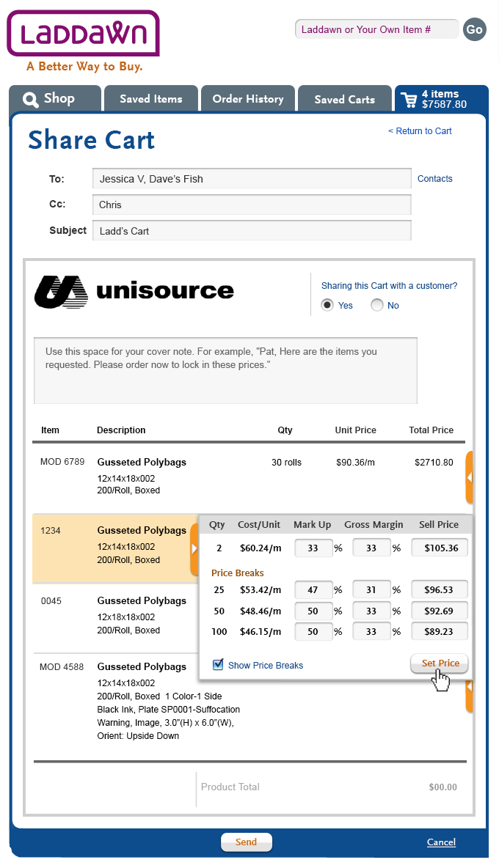499x868 pixels.
Task: Edit Mark Up field for quantity 100
Action: [x=313, y=631]
